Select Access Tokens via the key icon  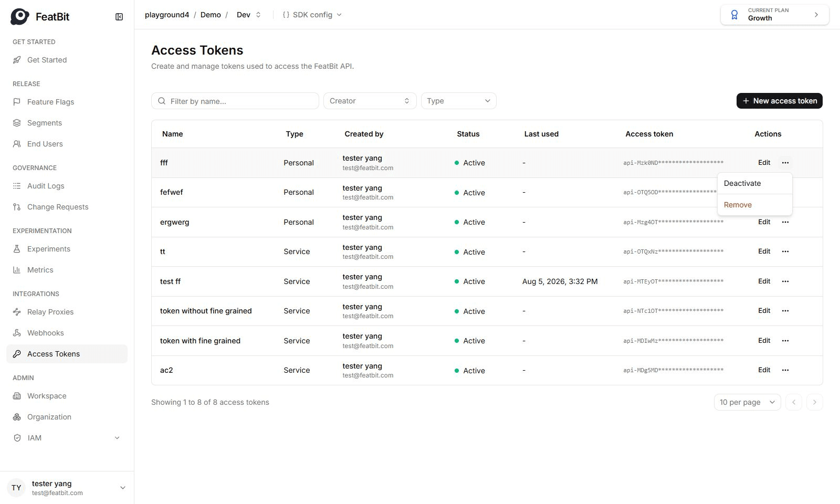pos(17,354)
